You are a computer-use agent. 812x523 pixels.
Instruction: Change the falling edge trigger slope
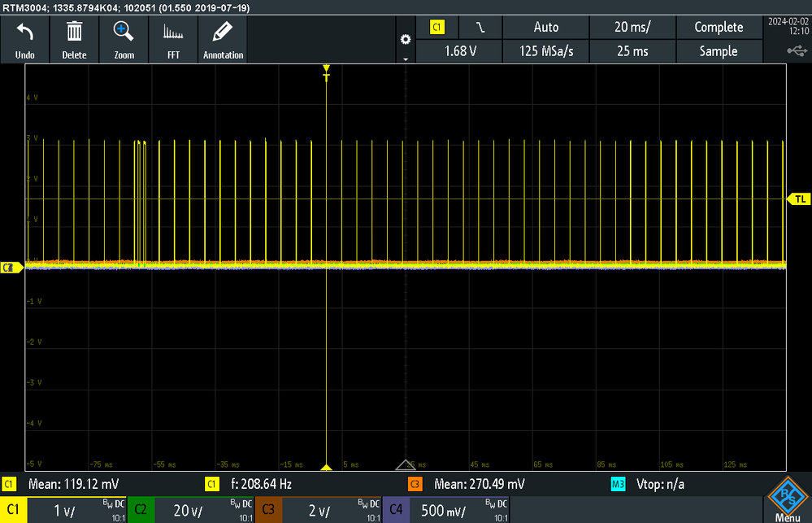480,27
